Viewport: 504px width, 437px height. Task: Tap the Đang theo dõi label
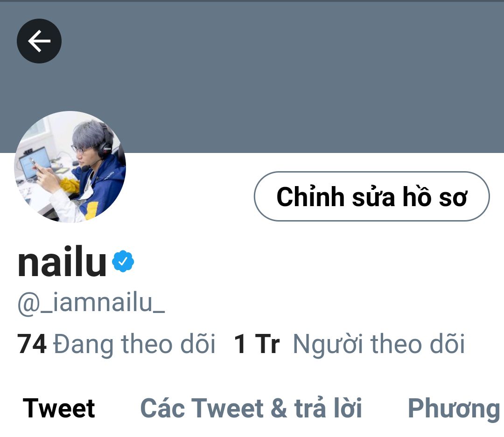click(134, 345)
